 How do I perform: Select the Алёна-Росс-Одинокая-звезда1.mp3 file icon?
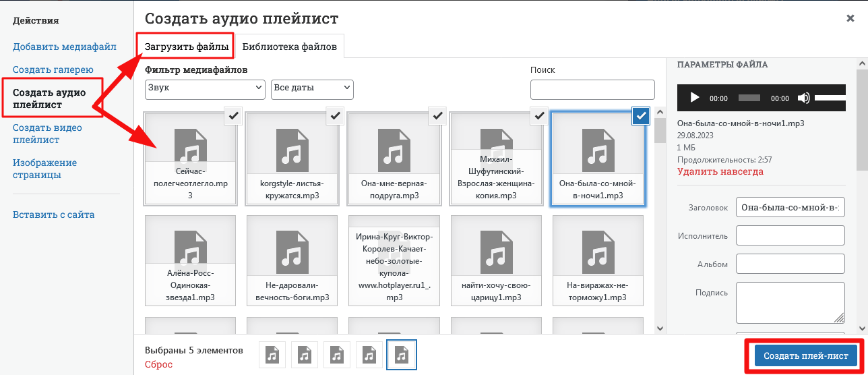coord(191,260)
